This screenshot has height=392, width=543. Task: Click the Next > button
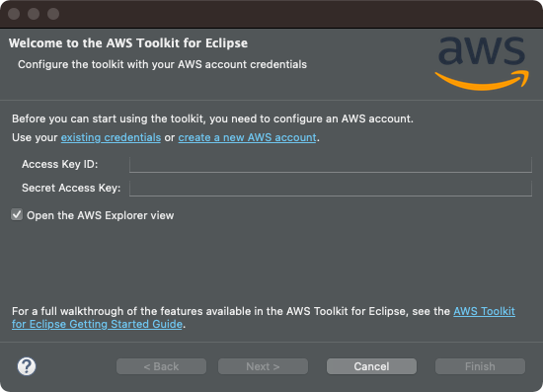tap(263, 366)
